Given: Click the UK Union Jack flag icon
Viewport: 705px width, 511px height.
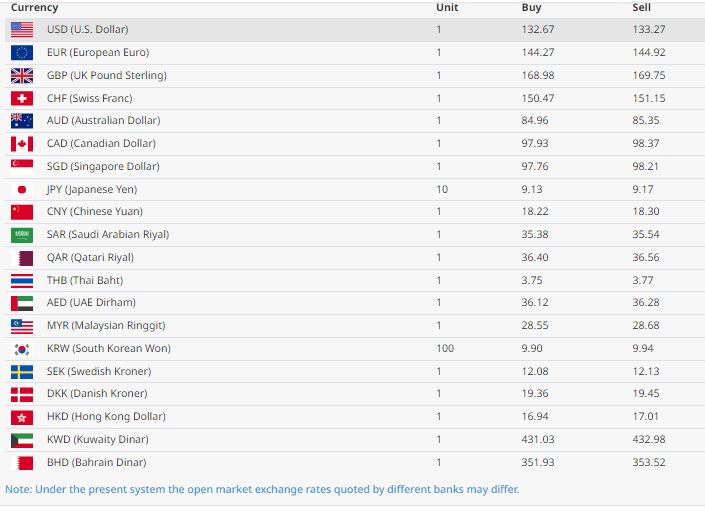Looking at the screenshot, I should 22,76.
